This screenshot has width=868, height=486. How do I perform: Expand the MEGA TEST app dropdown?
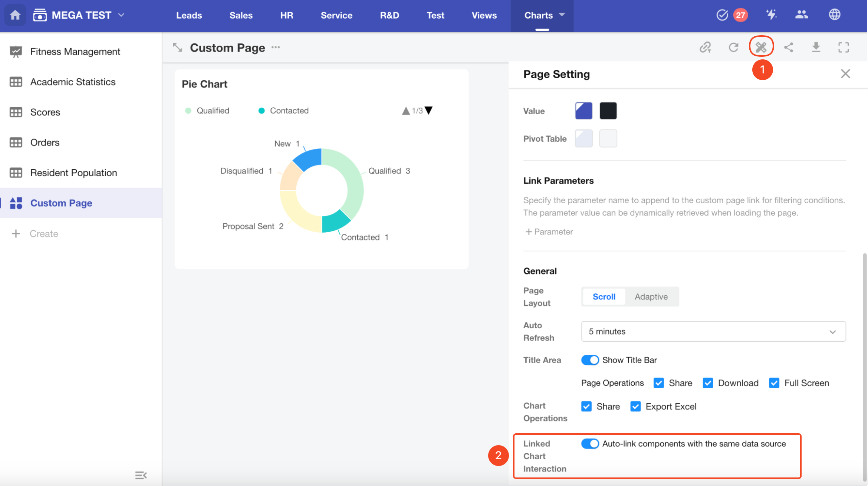click(x=121, y=15)
